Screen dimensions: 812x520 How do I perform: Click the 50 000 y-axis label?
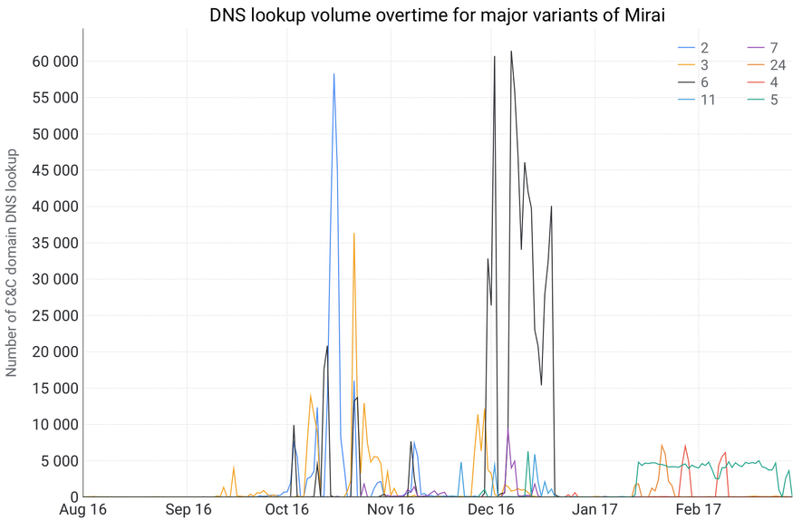pyautogui.click(x=55, y=134)
